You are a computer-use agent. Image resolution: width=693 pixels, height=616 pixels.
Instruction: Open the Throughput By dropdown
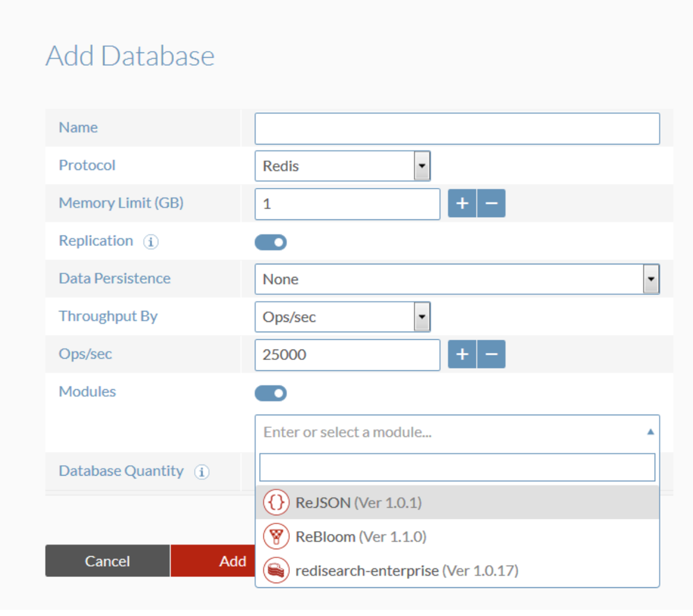pos(342,317)
